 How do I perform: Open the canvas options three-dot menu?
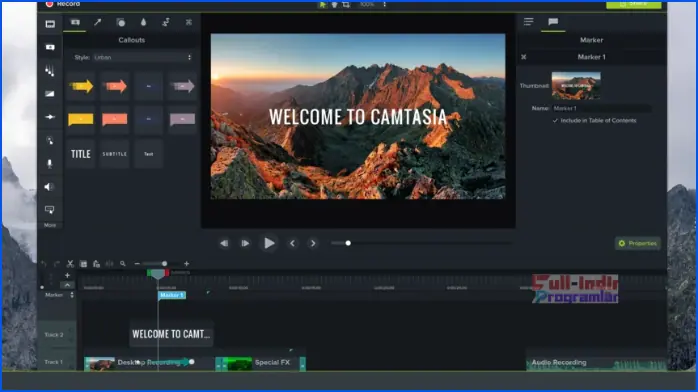tap(385, 4)
